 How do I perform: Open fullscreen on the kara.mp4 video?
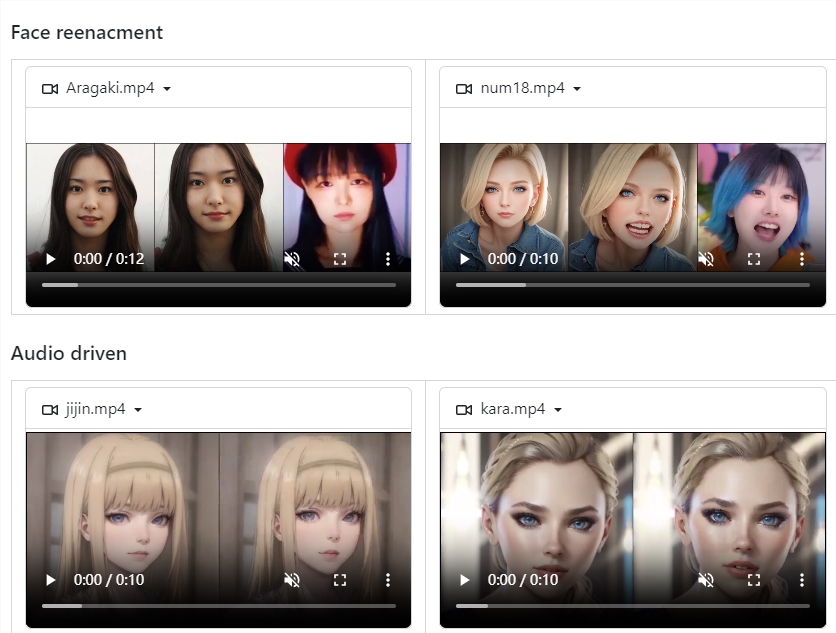coord(753,580)
